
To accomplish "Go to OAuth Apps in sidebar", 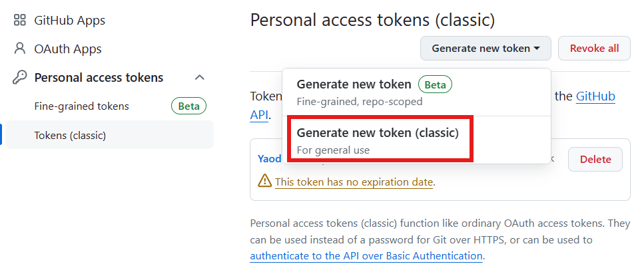I will pyautogui.click(x=68, y=49).
